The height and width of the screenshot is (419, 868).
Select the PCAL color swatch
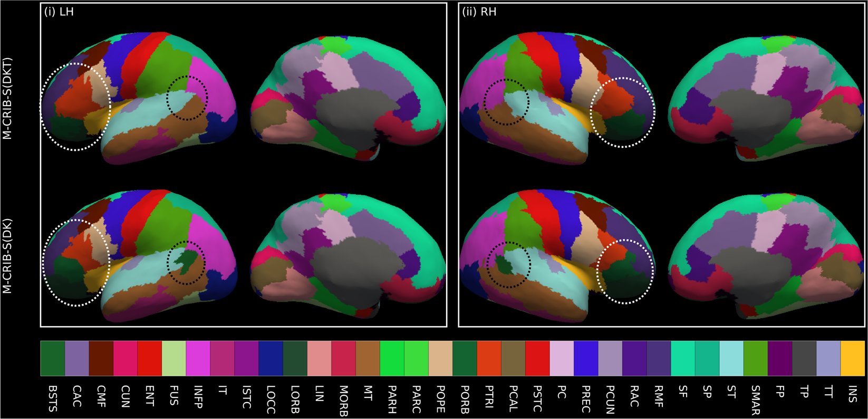pos(514,358)
